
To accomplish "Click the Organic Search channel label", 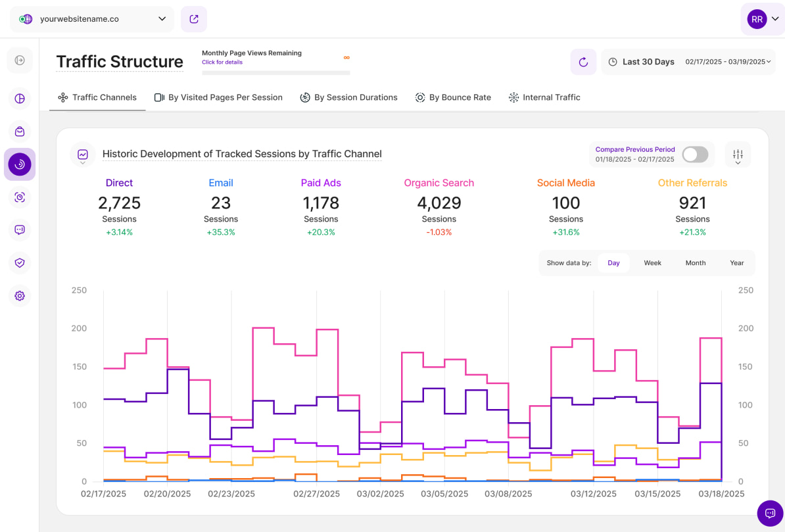I will point(439,183).
